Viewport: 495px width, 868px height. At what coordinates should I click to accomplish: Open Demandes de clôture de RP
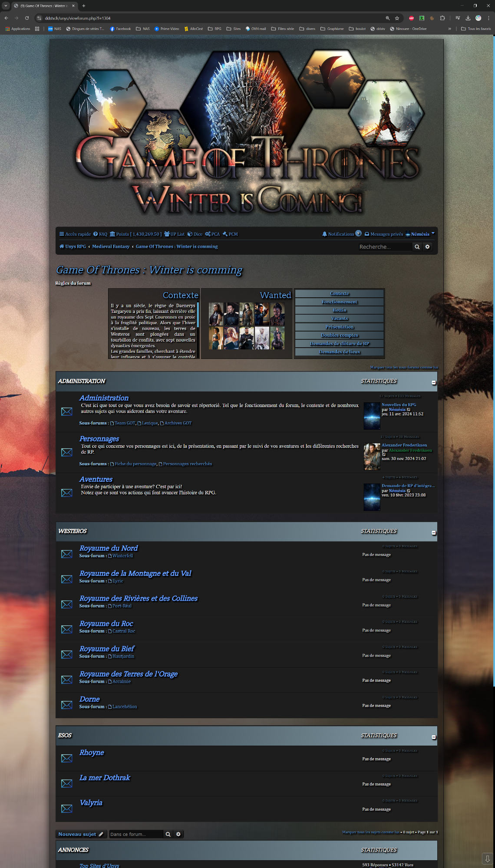340,344
